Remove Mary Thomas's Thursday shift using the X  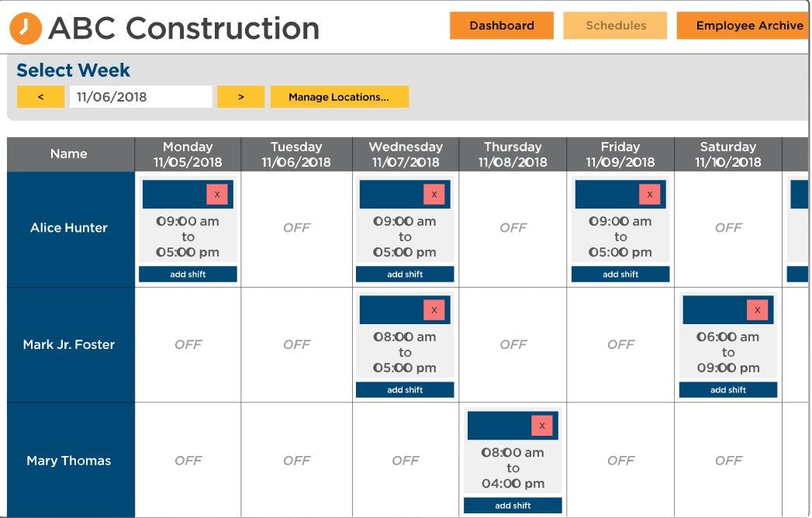tap(542, 425)
